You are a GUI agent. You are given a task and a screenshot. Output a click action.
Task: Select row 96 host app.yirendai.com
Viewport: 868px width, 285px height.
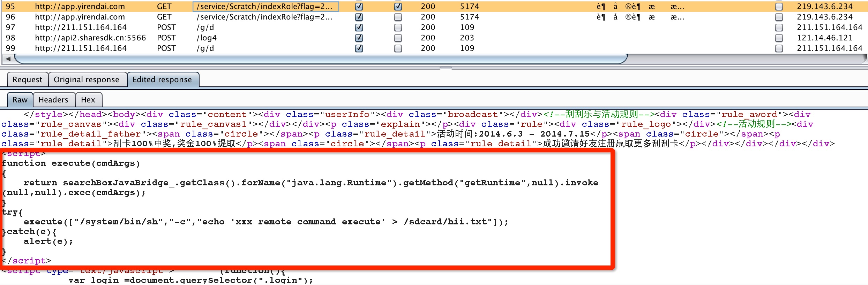coord(80,17)
